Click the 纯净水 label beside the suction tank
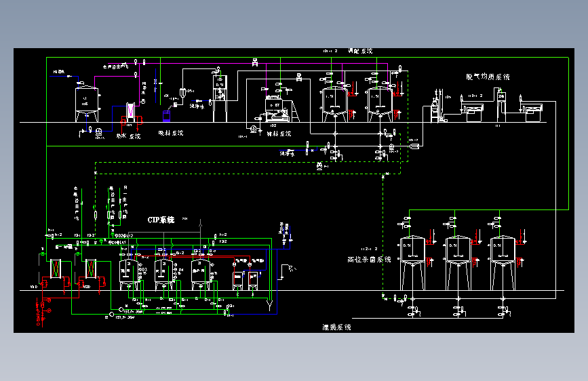588x381 pixels. point(197,106)
